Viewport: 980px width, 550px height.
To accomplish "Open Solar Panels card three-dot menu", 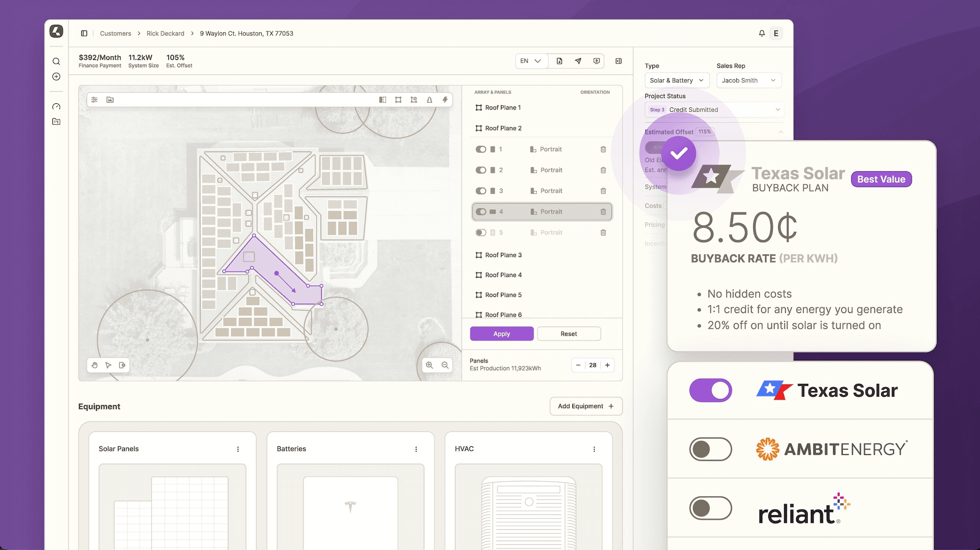I will (238, 449).
